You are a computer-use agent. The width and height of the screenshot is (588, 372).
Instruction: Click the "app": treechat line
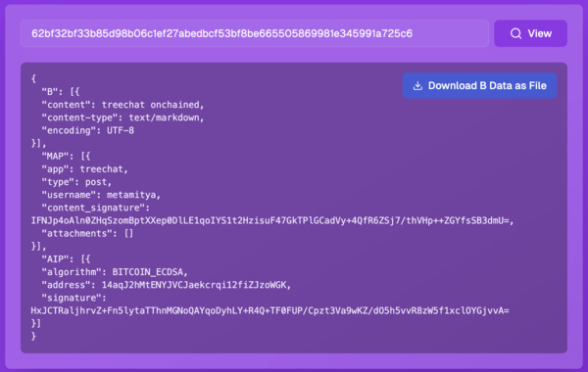point(84,169)
